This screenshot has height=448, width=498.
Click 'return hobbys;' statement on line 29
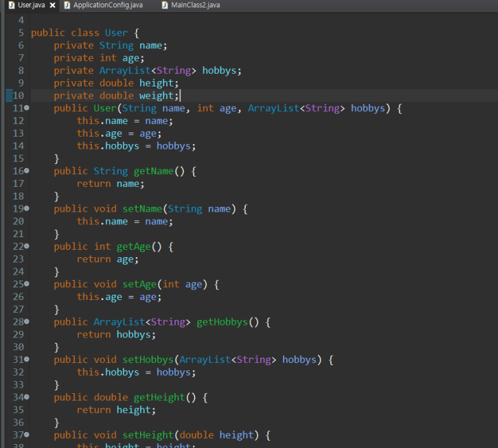point(116,334)
